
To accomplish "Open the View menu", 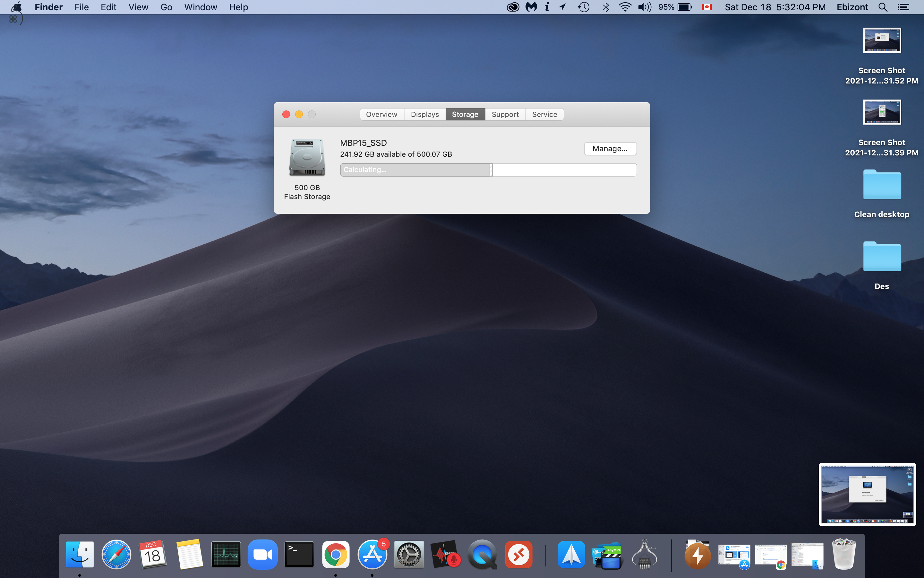I will pos(138,7).
